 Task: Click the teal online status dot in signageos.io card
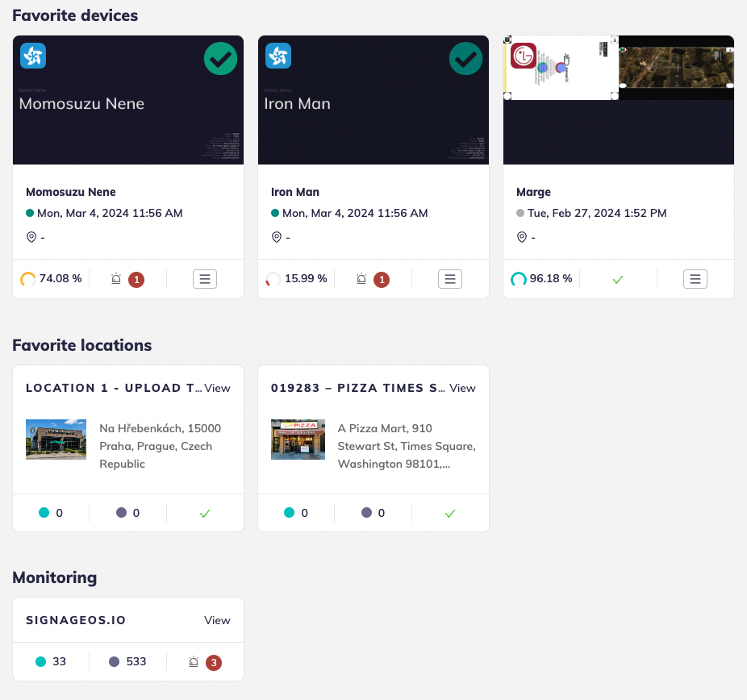pos(41,662)
